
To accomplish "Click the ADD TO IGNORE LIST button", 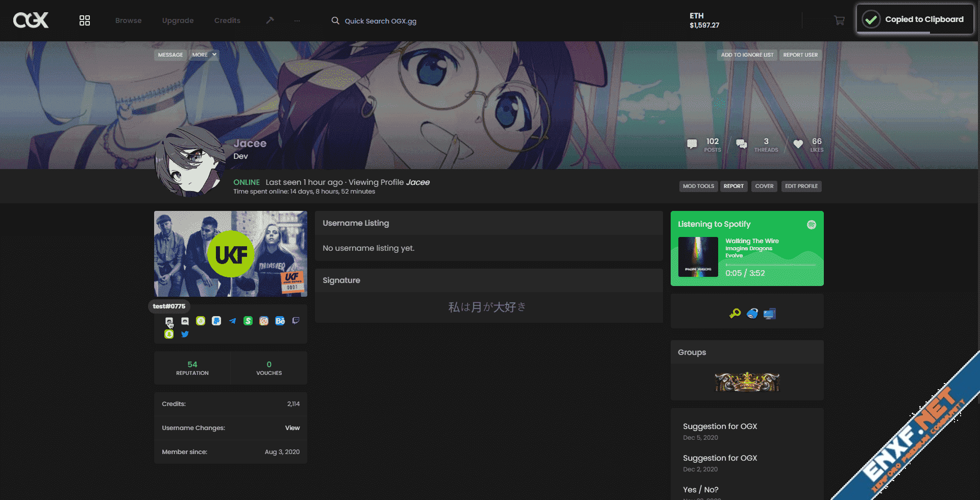I will click(747, 55).
